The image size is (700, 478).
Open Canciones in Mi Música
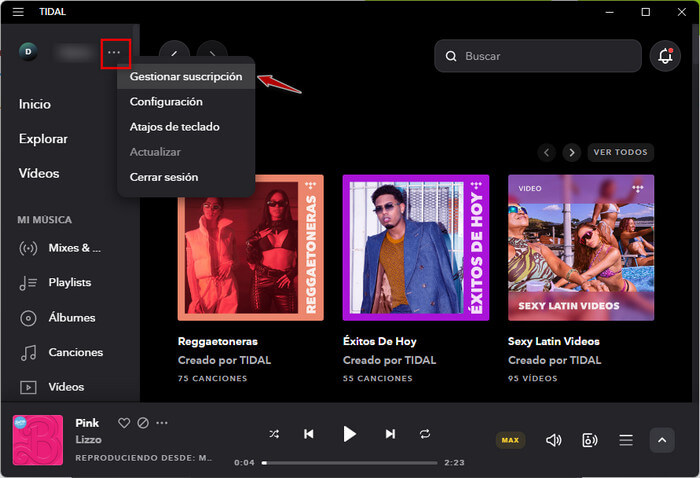(75, 353)
